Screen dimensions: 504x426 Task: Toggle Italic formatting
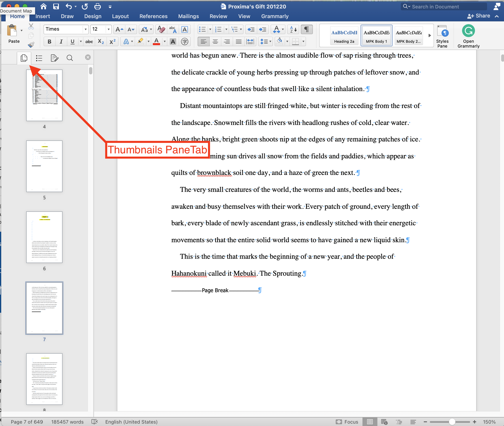click(61, 42)
